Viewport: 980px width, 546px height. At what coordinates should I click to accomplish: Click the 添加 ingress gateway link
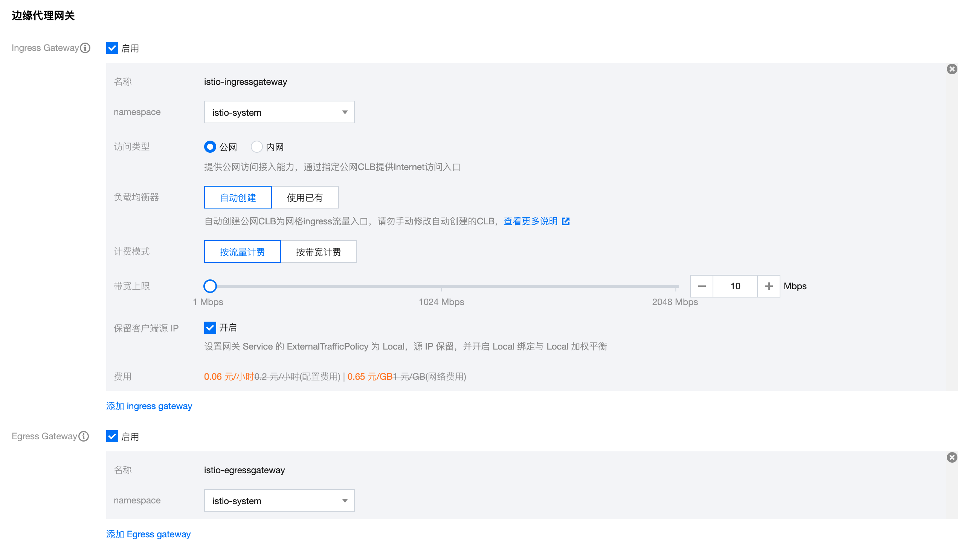149,406
